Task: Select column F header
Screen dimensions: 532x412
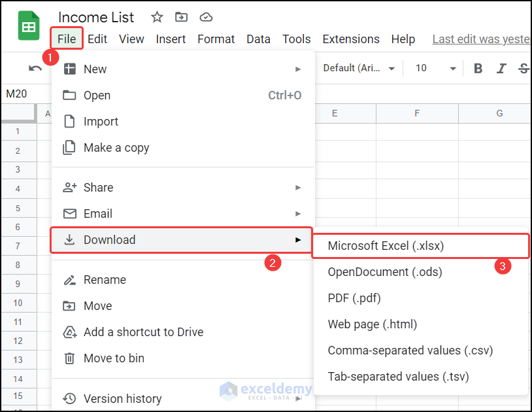Action: pyautogui.click(x=417, y=114)
